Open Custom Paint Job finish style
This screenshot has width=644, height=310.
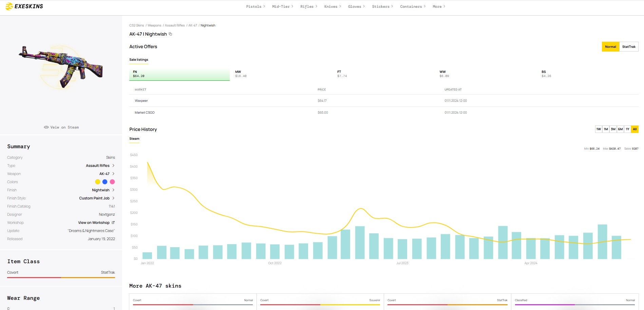click(x=97, y=198)
